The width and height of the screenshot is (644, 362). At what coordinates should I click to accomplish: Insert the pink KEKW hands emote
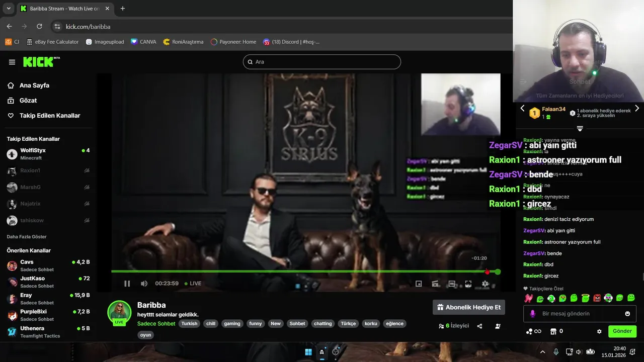[x=528, y=298]
